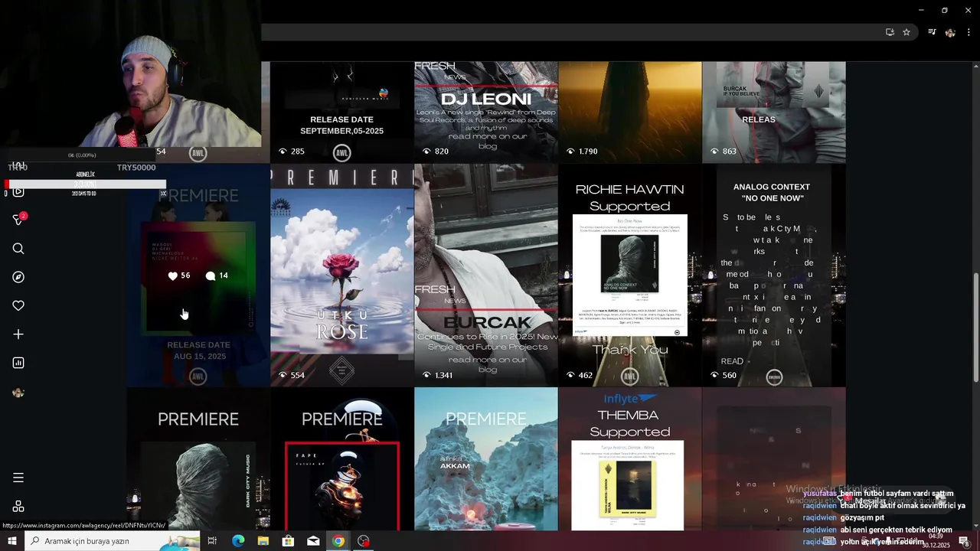
Task: Switch to Google Chrome on taskbar
Action: click(338, 541)
